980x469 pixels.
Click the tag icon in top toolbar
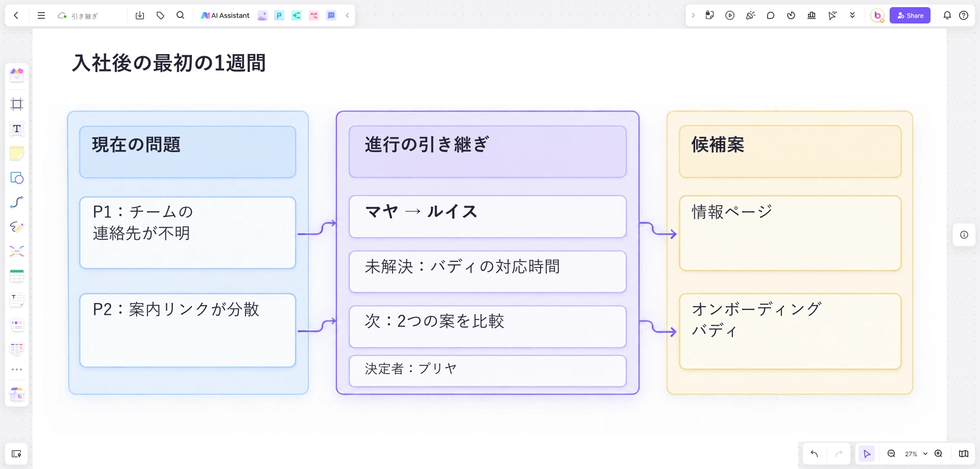click(160, 15)
